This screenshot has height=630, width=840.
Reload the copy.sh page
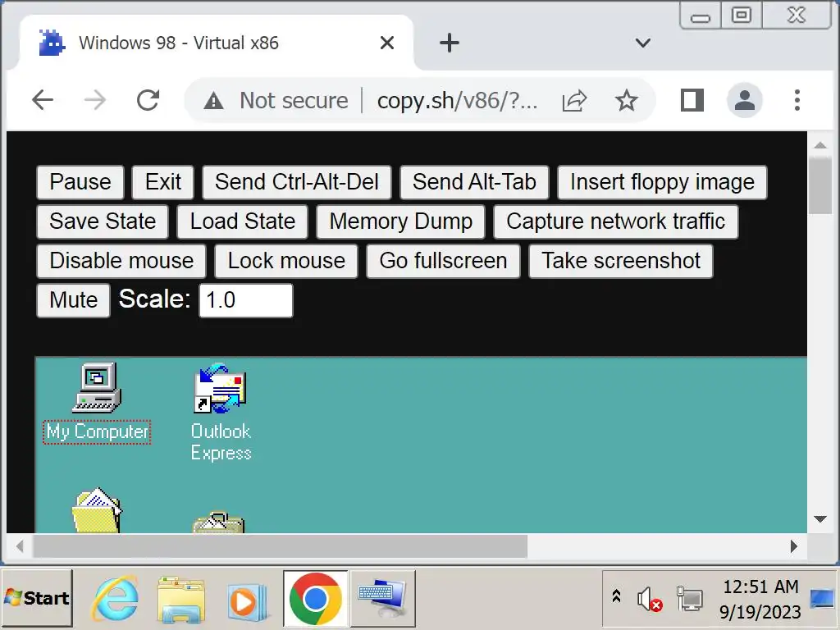pyautogui.click(x=148, y=100)
